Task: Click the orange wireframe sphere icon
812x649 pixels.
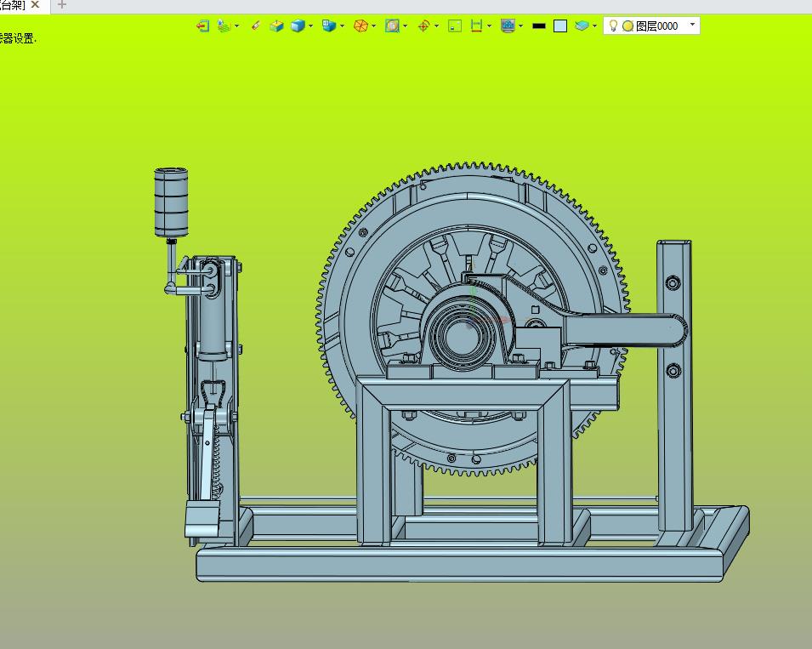Action: coord(361,26)
